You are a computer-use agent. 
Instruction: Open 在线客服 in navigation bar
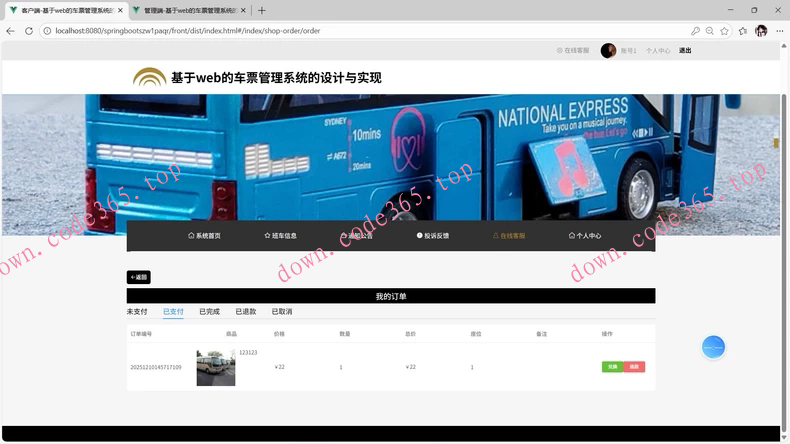[509, 235]
